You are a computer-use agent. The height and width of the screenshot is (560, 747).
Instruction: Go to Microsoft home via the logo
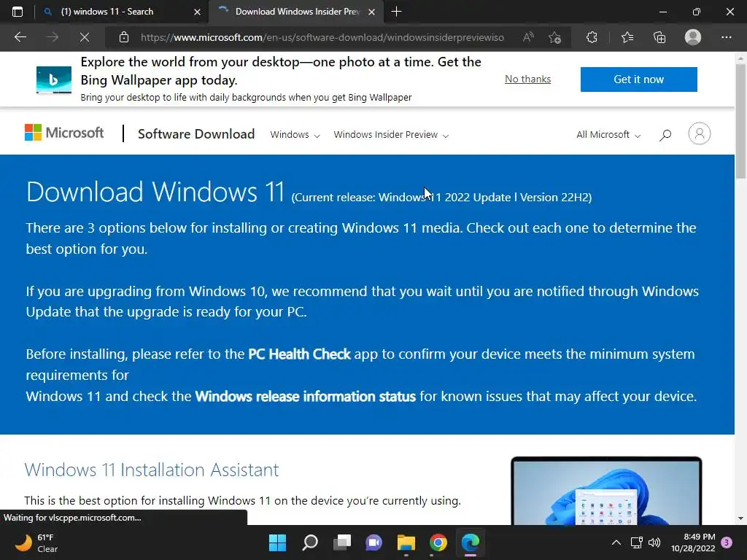pyautogui.click(x=64, y=133)
